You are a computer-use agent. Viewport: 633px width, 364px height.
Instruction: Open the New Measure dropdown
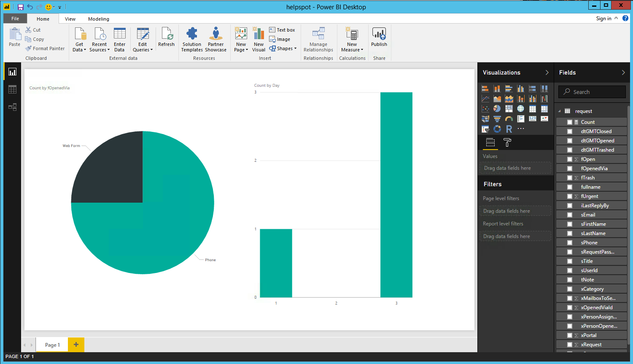coord(352,40)
